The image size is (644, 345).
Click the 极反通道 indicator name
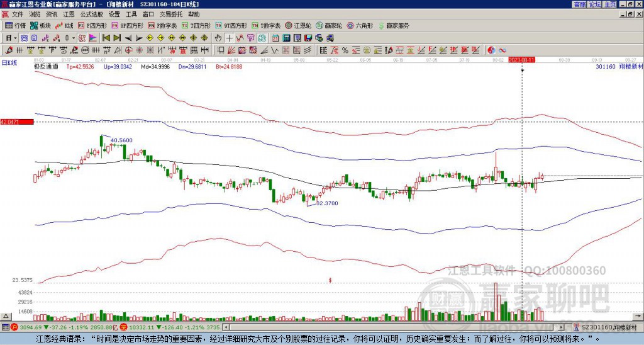(46, 66)
